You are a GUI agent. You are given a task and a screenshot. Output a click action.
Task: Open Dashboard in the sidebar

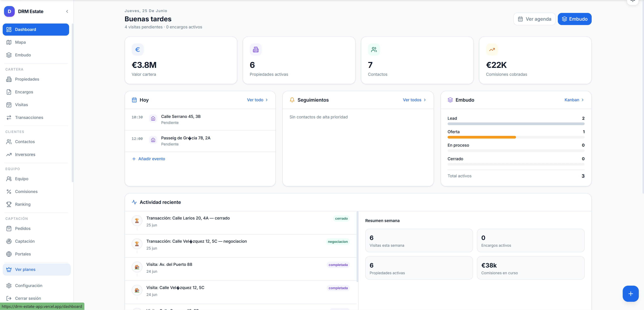pyautogui.click(x=36, y=30)
